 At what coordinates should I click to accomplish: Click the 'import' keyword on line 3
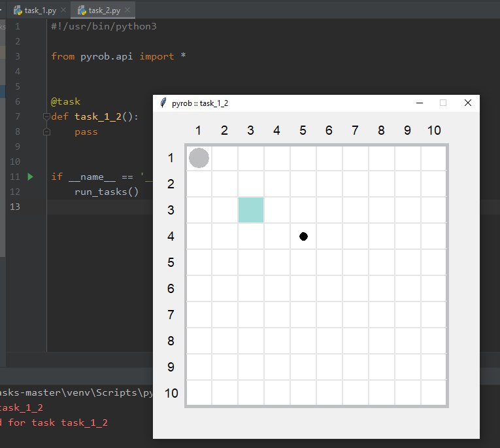point(157,56)
